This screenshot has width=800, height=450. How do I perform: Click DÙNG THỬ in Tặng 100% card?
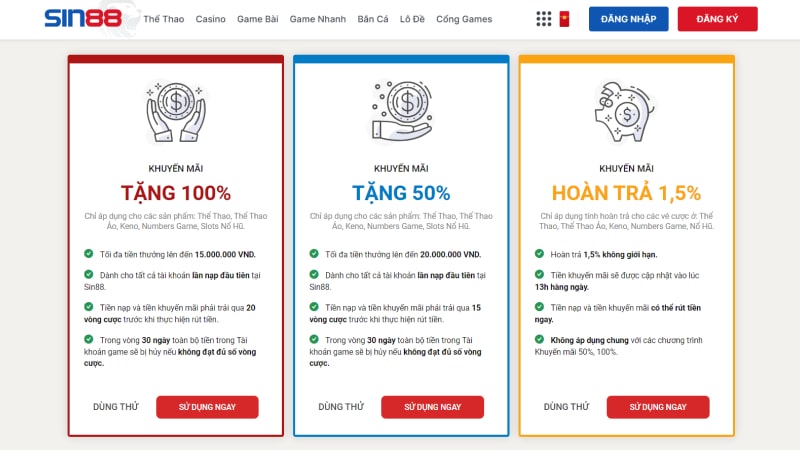click(x=116, y=407)
